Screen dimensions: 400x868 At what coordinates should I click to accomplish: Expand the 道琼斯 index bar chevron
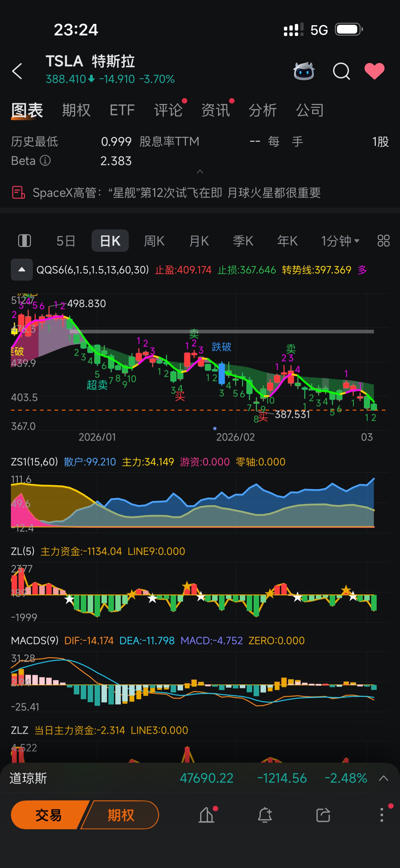(x=383, y=778)
